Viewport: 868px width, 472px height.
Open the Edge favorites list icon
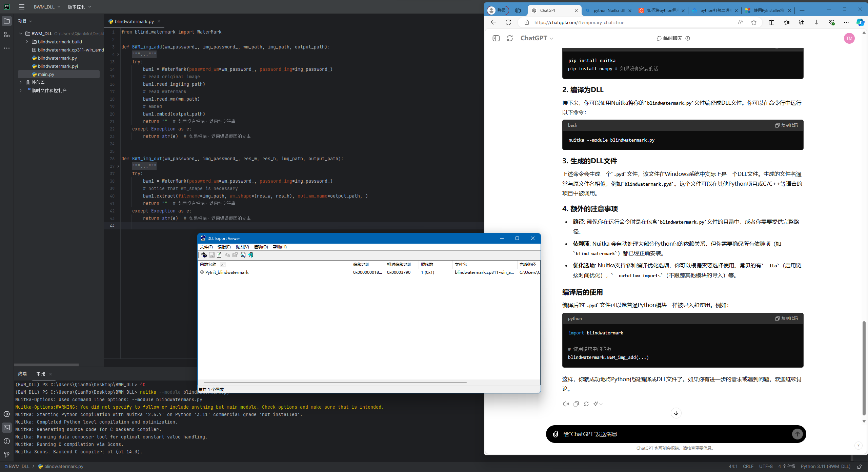point(787,22)
